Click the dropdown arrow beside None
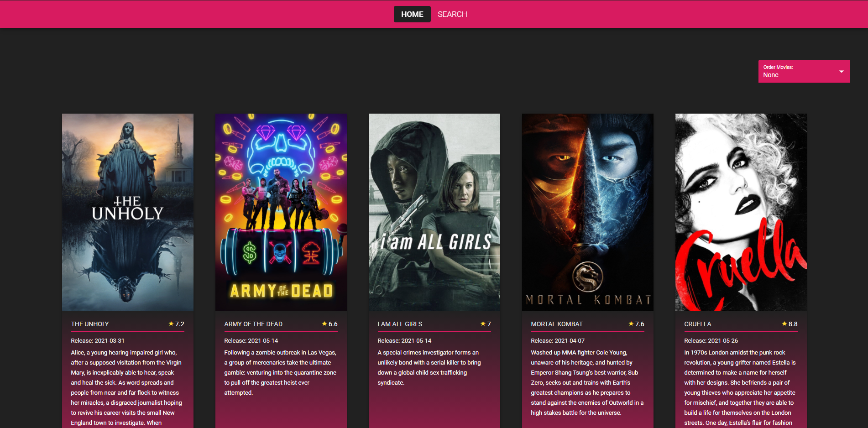This screenshot has width=868, height=428. pyautogui.click(x=842, y=71)
